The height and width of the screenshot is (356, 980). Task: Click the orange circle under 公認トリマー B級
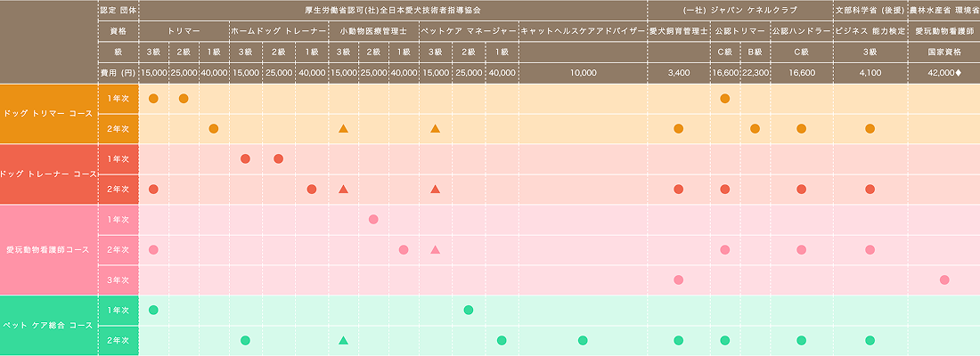755,129
